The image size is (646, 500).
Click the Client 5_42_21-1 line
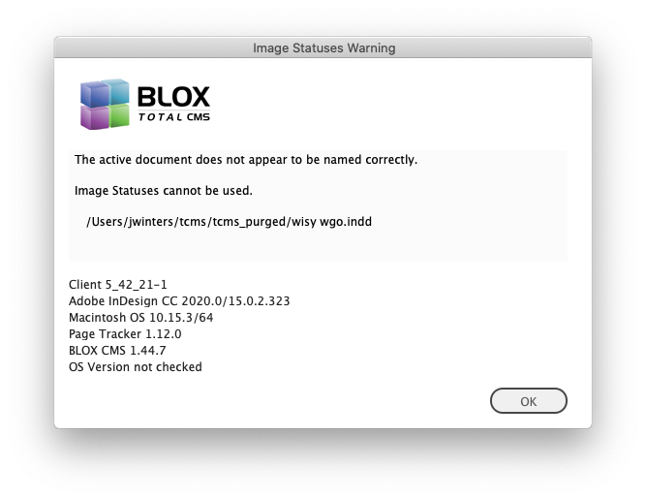[118, 285]
